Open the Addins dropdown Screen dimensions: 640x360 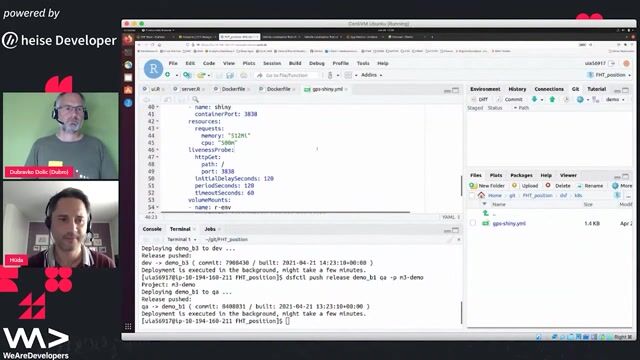click(371, 75)
